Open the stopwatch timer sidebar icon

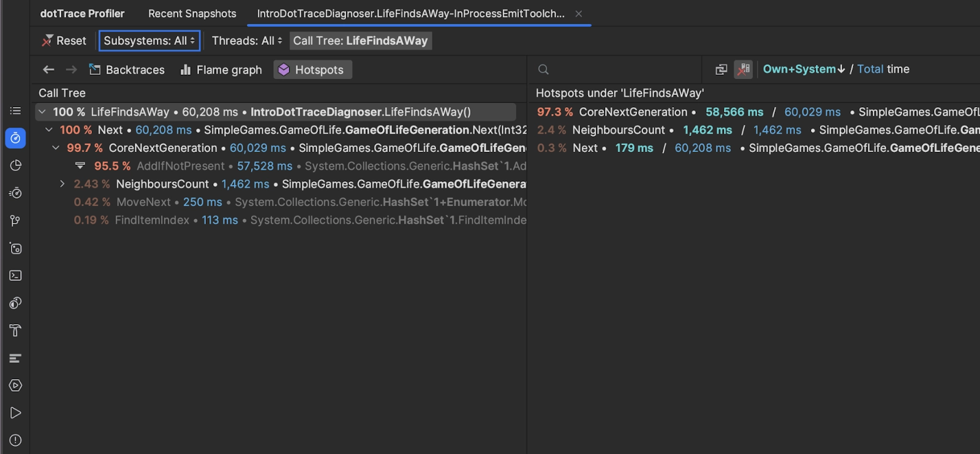coord(15,193)
